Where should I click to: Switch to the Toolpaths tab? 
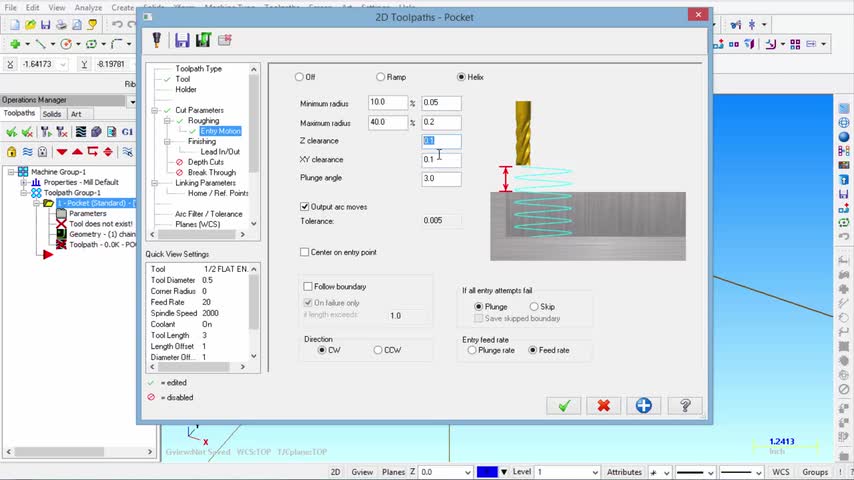click(x=19, y=113)
